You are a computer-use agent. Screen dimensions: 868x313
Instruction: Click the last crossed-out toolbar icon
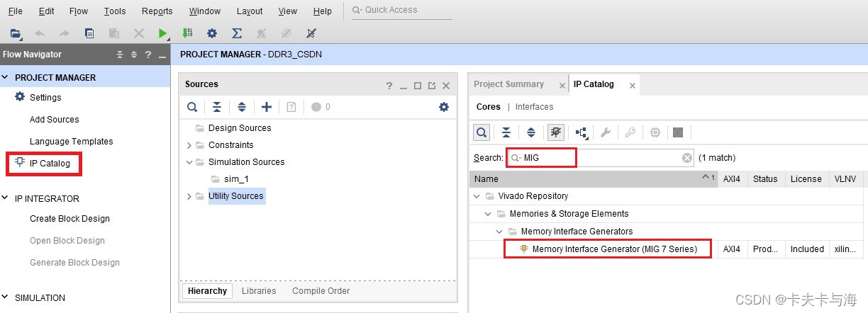click(311, 33)
